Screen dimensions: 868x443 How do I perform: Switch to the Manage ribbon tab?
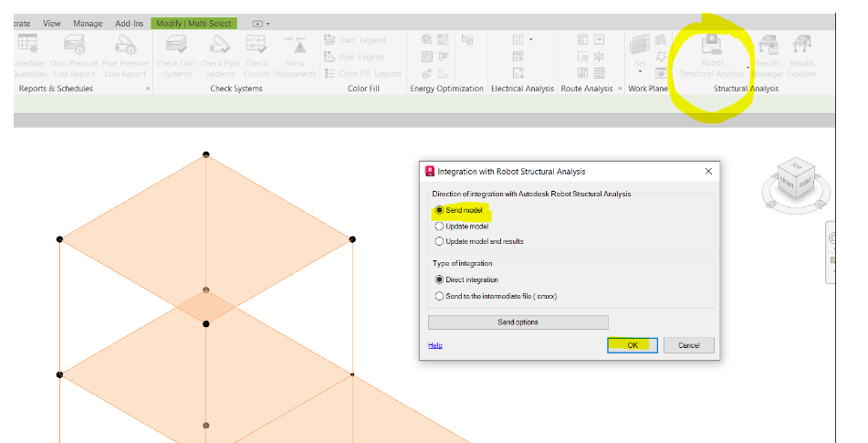pos(88,23)
